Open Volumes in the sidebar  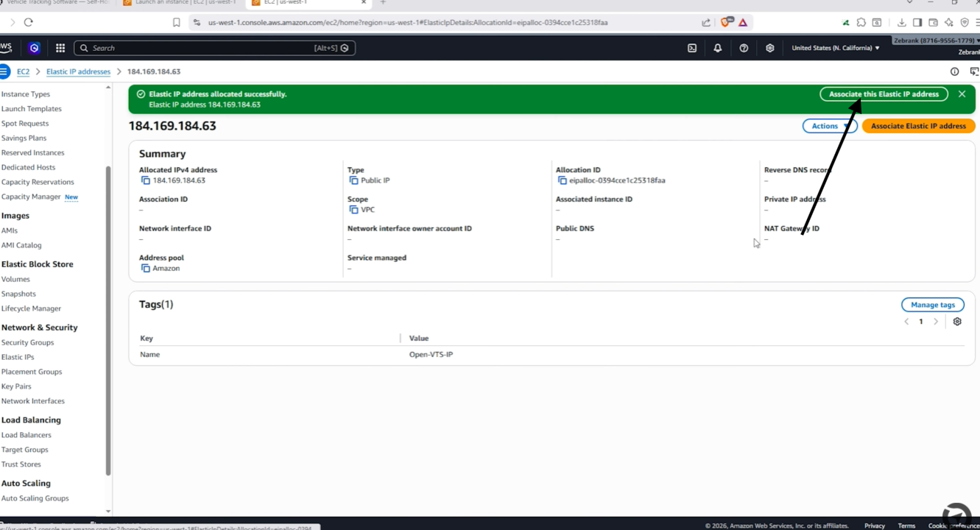click(x=15, y=279)
